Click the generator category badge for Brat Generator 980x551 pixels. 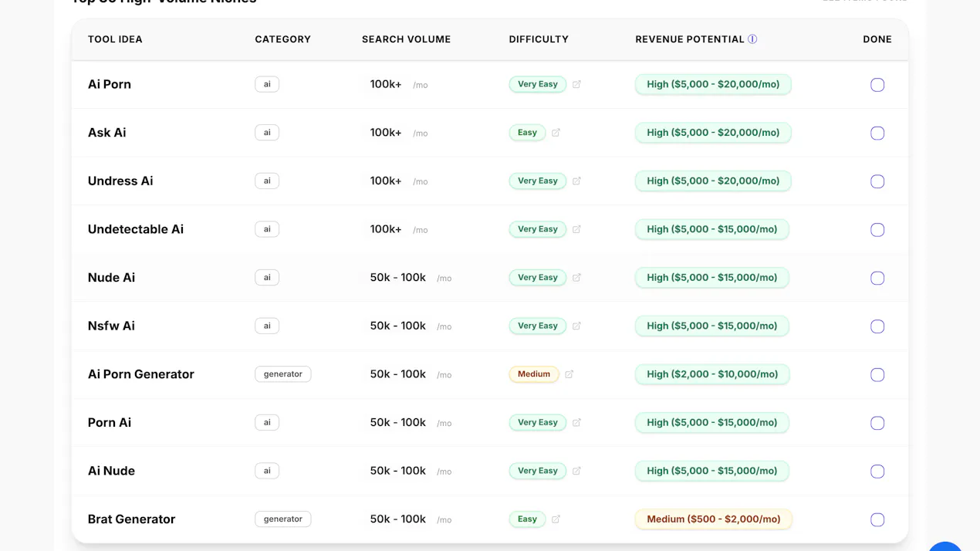click(283, 519)
